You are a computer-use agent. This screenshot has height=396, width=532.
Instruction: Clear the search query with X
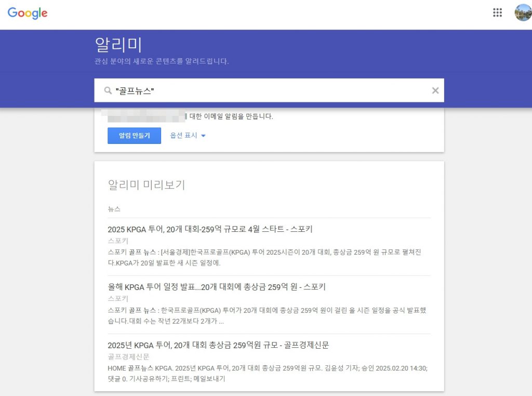point(435,90)
